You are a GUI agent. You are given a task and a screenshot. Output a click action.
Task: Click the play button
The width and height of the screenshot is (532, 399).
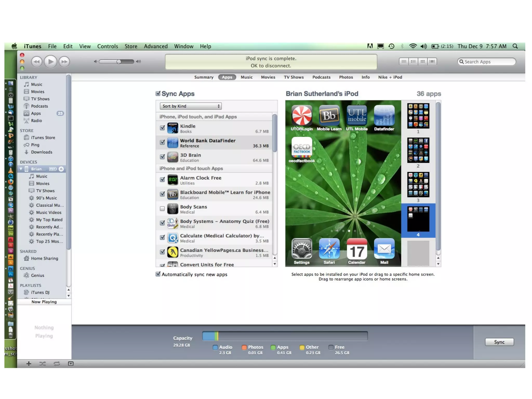tap(50, 62)
